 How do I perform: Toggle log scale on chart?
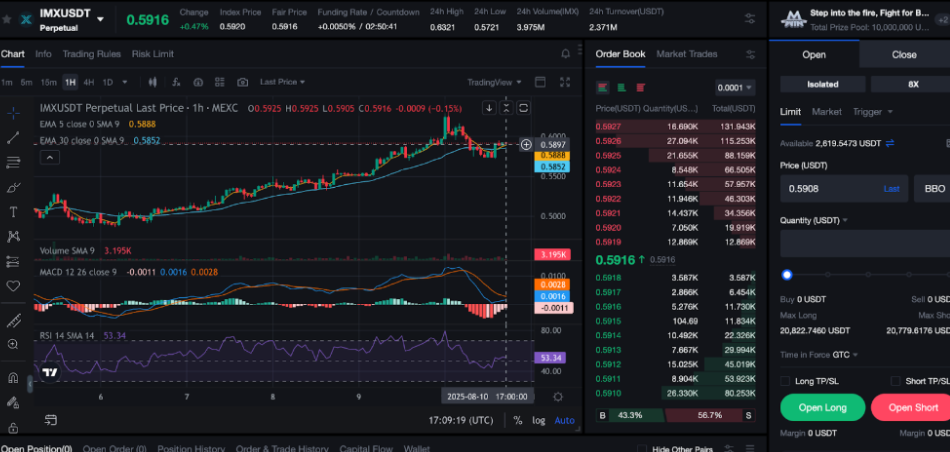tap(539, 420)
